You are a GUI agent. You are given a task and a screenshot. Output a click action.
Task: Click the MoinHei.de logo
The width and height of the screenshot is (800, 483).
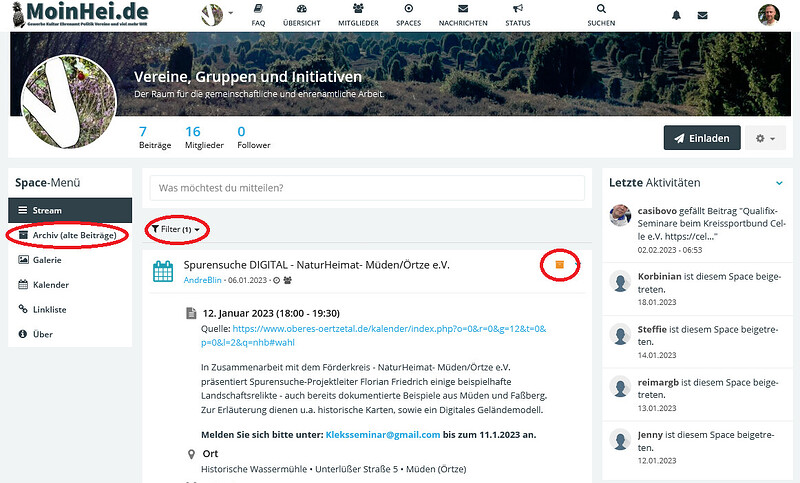(x=80, y=15)
